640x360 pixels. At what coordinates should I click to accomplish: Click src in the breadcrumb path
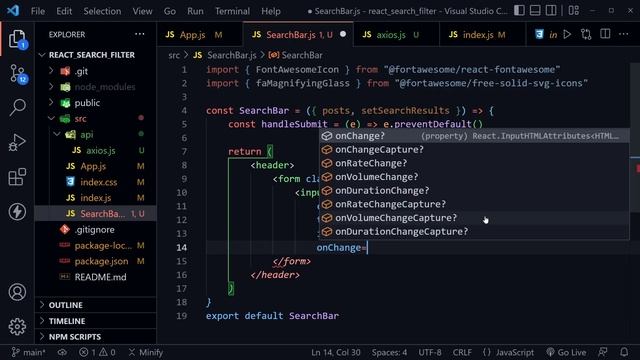tap(174, 55)
